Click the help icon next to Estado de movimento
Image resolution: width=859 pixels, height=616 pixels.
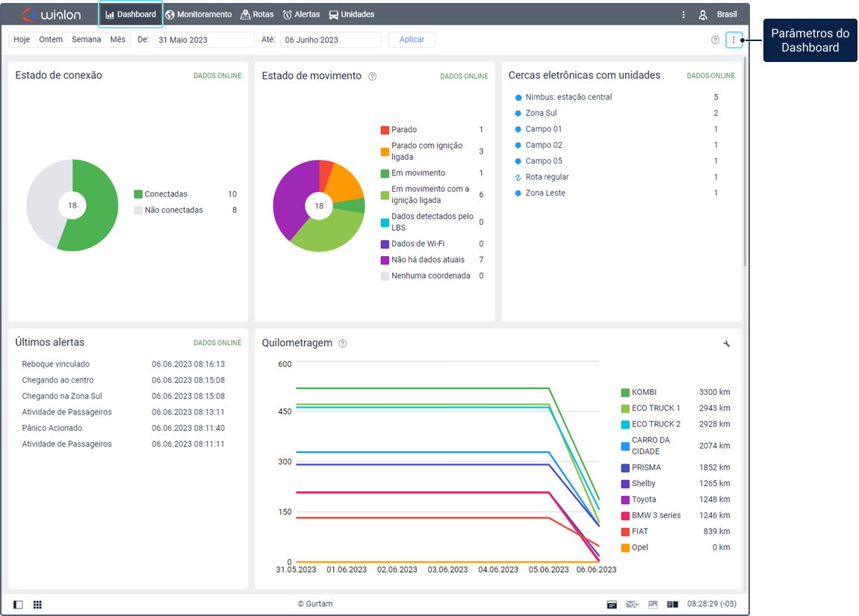coord(372,76)
